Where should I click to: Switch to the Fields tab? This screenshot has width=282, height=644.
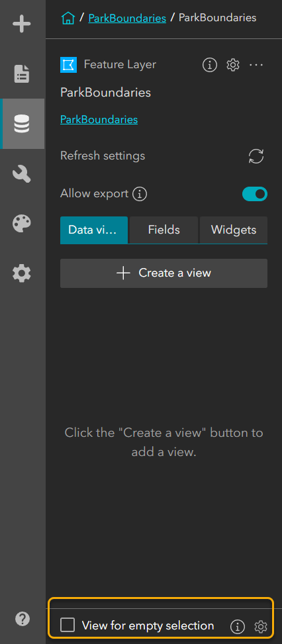(164, 230)
